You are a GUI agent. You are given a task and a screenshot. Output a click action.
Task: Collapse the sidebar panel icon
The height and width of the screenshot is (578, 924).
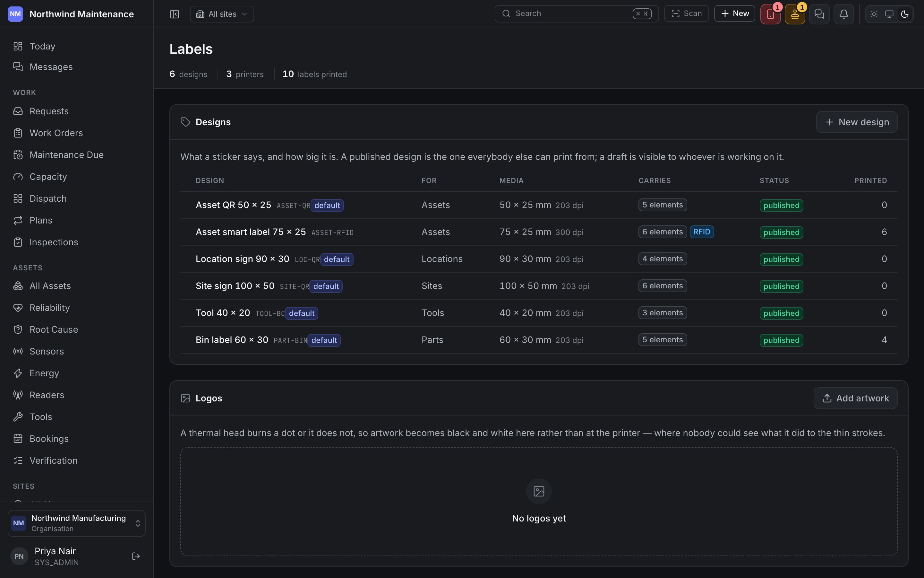coord(175,14)
